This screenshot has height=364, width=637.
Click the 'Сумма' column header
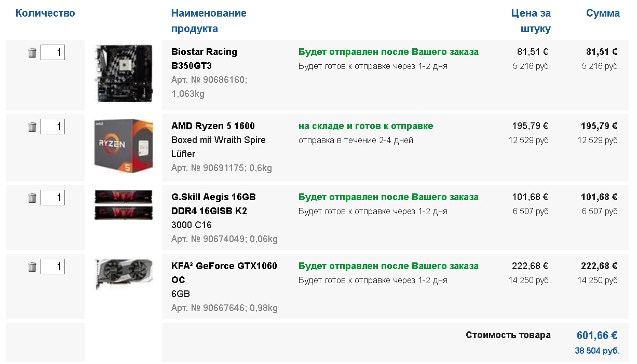603,13
